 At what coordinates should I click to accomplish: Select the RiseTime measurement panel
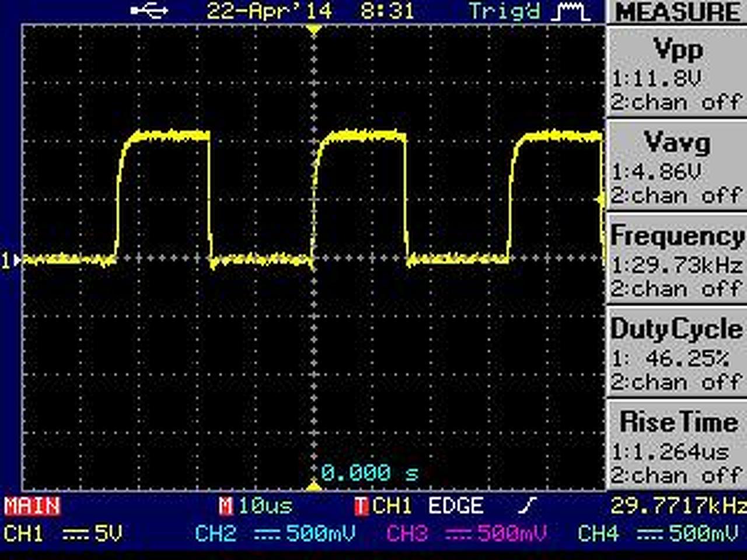click(x=677, y=446)
